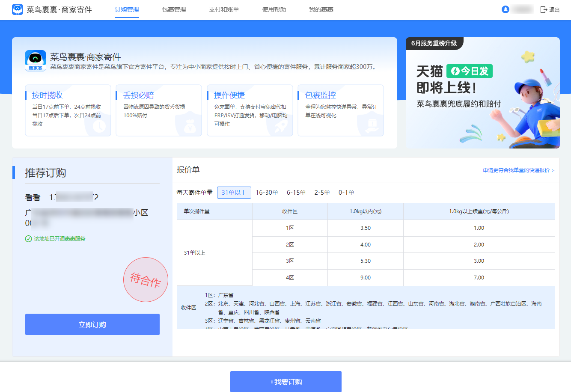Screen dimensions: 571x392
Task: Click the +我要订购 button
Action: tap(286, 382)
